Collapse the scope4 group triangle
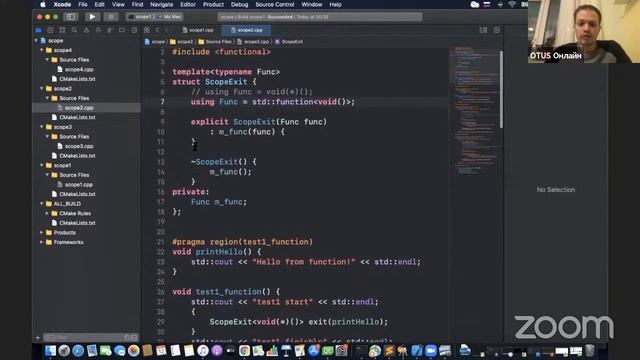Viewport: 640px width, 360px height. (42, 50)
